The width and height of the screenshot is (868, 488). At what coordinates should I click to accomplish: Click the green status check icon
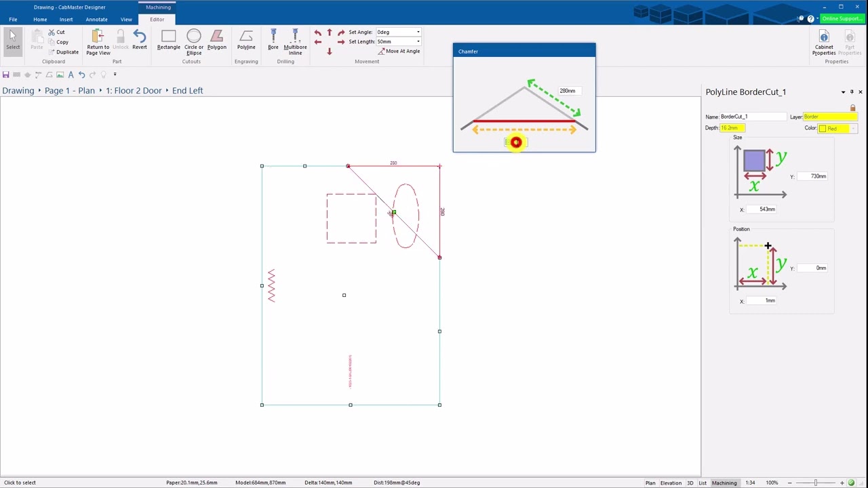(851, 483)
